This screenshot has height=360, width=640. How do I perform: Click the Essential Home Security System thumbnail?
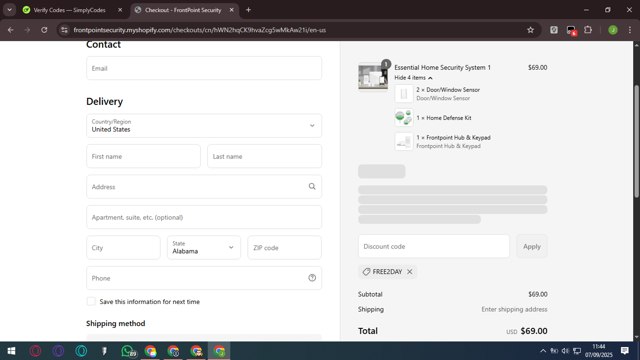point(373,76)
